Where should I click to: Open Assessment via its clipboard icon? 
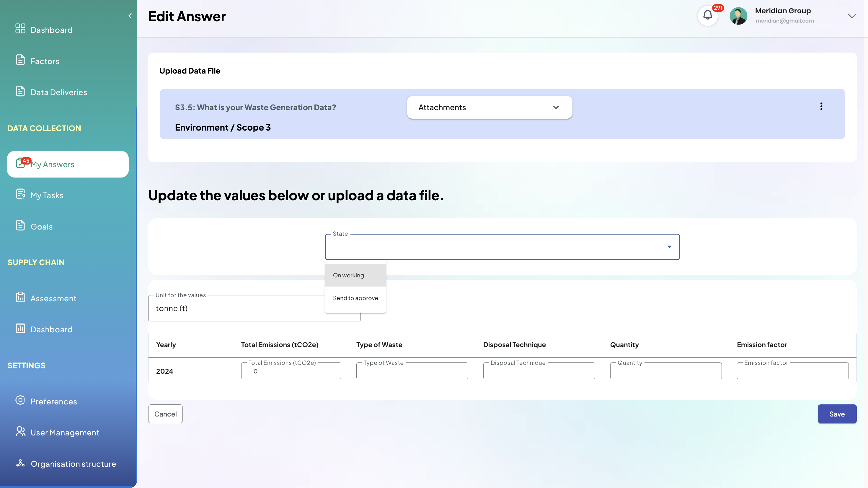(x=20, y=297)
